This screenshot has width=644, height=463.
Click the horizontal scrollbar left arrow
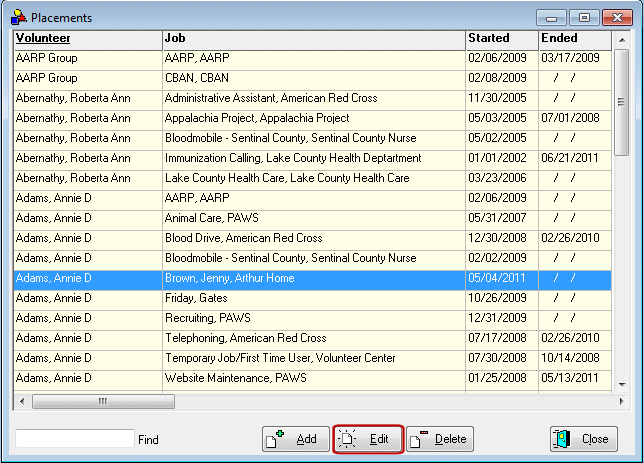point(22,401)
